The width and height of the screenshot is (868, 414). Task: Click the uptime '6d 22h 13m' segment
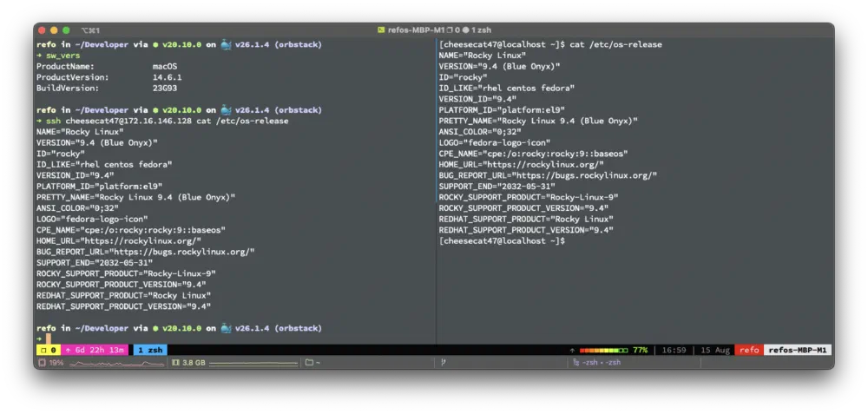click(95, 350)
